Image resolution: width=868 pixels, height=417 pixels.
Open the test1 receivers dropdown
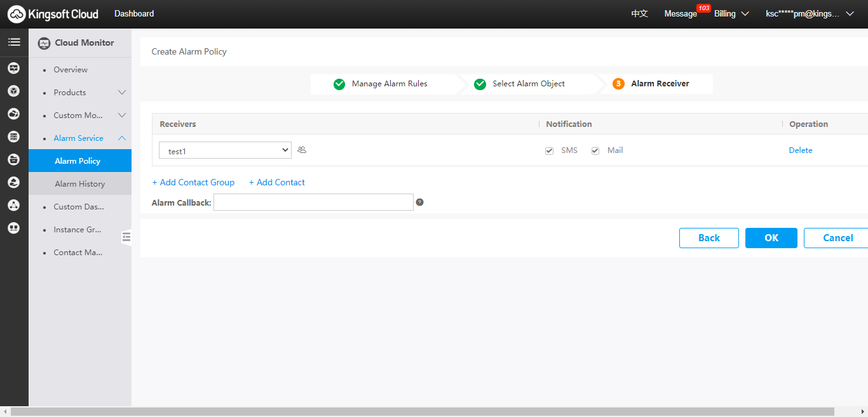[225, 150]
